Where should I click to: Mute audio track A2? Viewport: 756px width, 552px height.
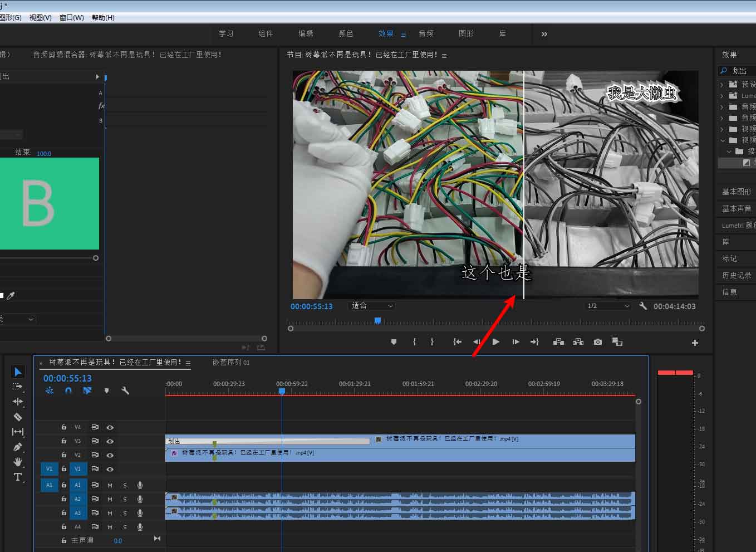110,499
